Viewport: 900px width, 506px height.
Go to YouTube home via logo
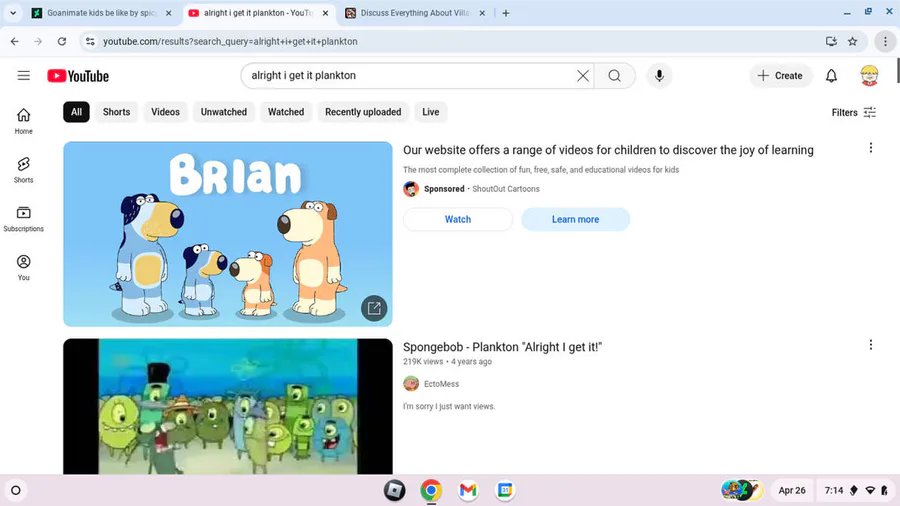click(78, 76)
